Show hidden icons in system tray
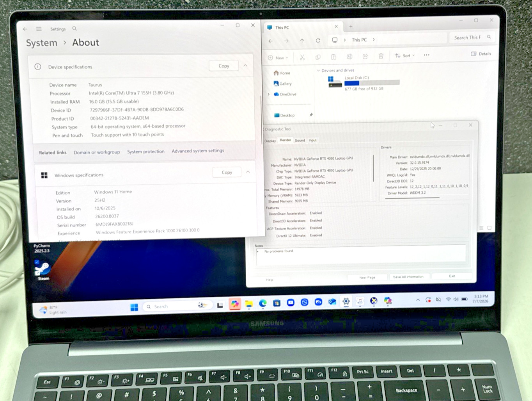Viewport: 532px width, 401px height. [x=418, y=300]
